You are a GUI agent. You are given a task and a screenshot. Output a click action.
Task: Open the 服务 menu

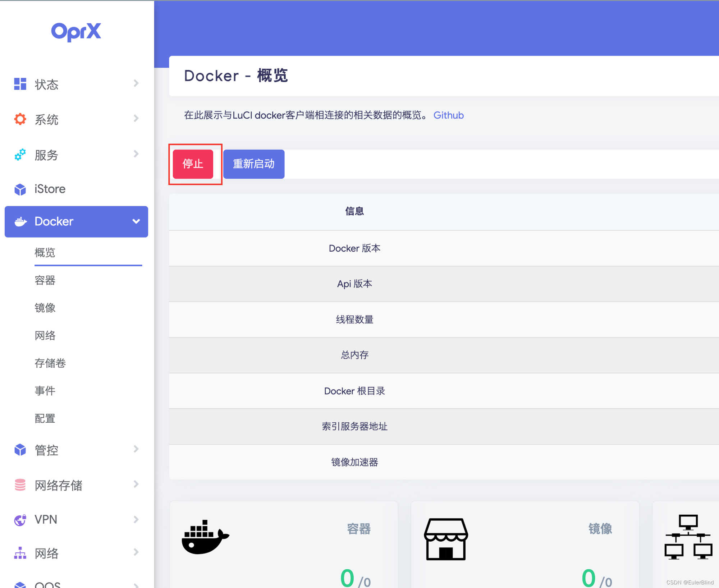tap(76, 155)
